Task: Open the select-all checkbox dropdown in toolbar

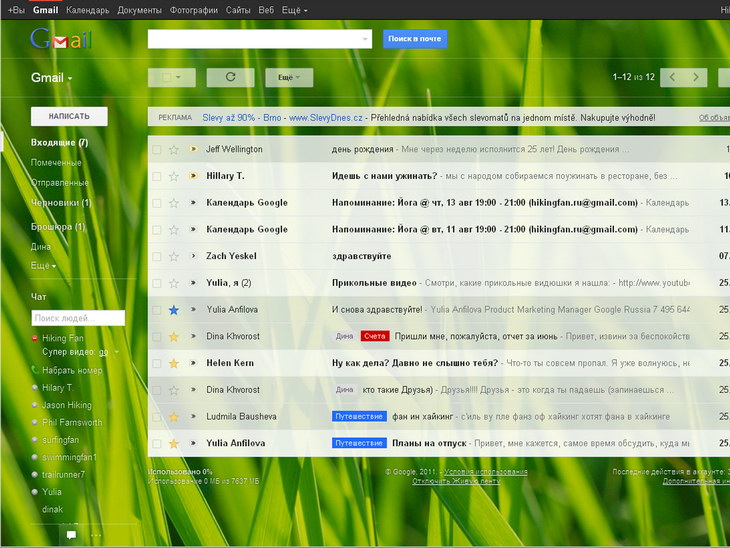Action: click(178, 77)
